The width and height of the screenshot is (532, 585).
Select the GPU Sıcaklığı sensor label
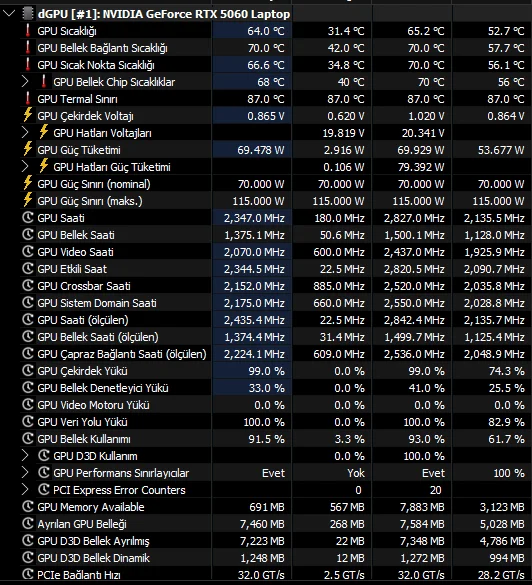[67, 31]
